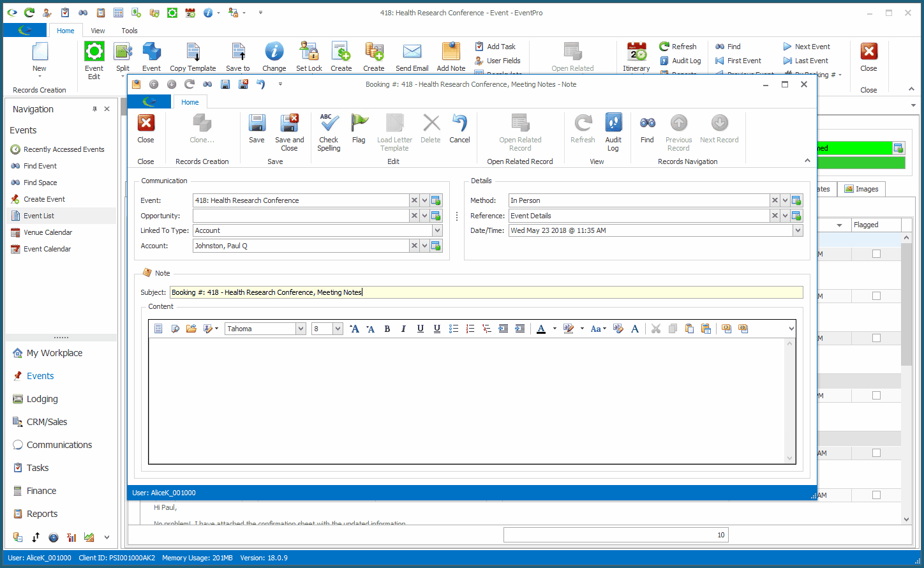The image size is (924, 568).
Task: Click Add Task in Event ribbon
Action: tap(495, 47)
